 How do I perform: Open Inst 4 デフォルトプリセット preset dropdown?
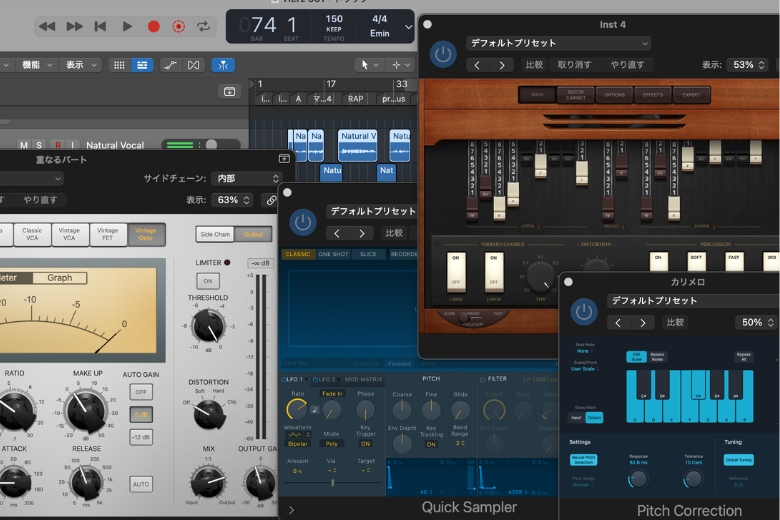[x=558, y=43]
